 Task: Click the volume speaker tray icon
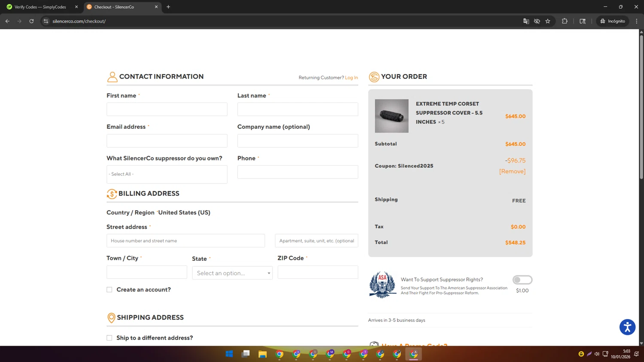(597, 354)
